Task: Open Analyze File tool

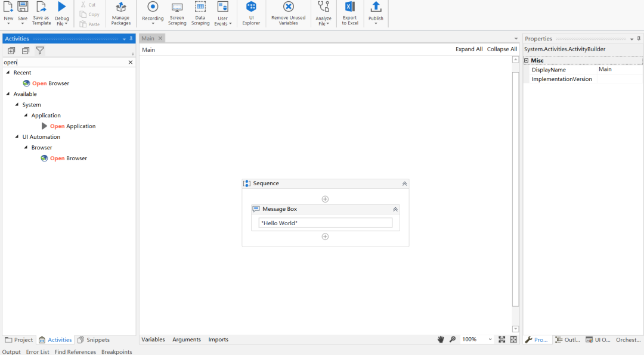Action: pyautogui.click(x=323, y=13)
